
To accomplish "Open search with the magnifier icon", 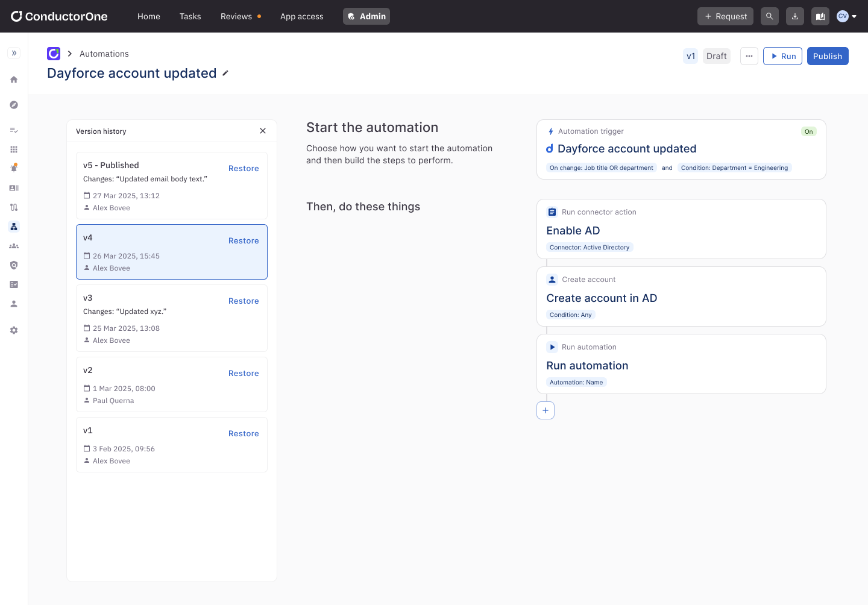I will [x=770, y=16].
